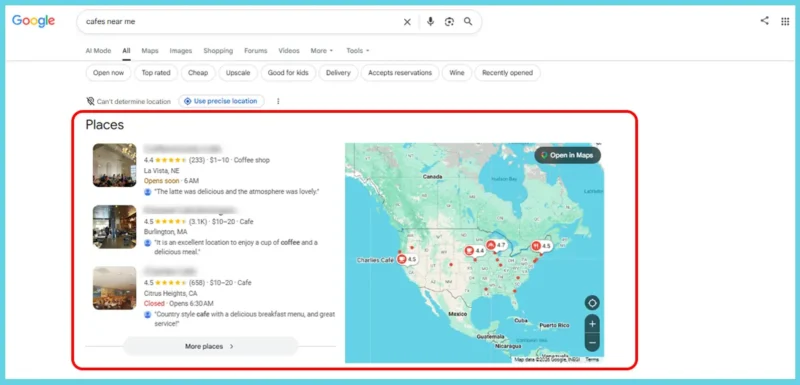Click the 'Country style cafe' review
The image size is (800, 385).
click(244, 319)
